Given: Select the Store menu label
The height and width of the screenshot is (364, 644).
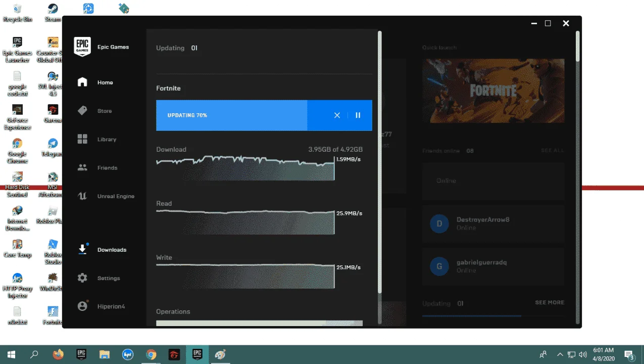Looking at the screenshot, I should click(x=105, y=111).
